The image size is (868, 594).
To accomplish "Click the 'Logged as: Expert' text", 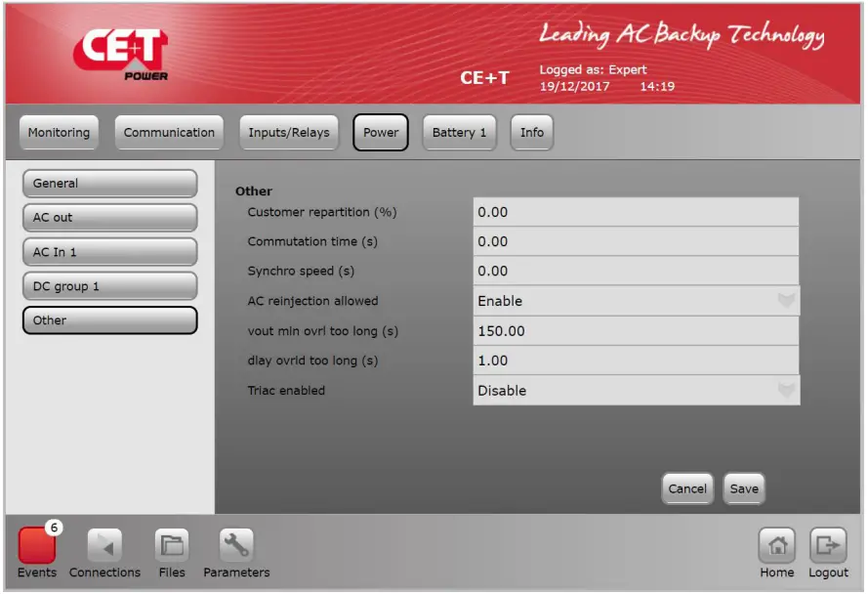I will click(593, 69).
